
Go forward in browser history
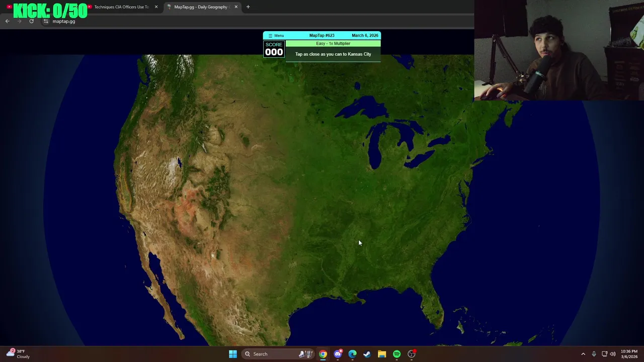[x=19, y=21]
